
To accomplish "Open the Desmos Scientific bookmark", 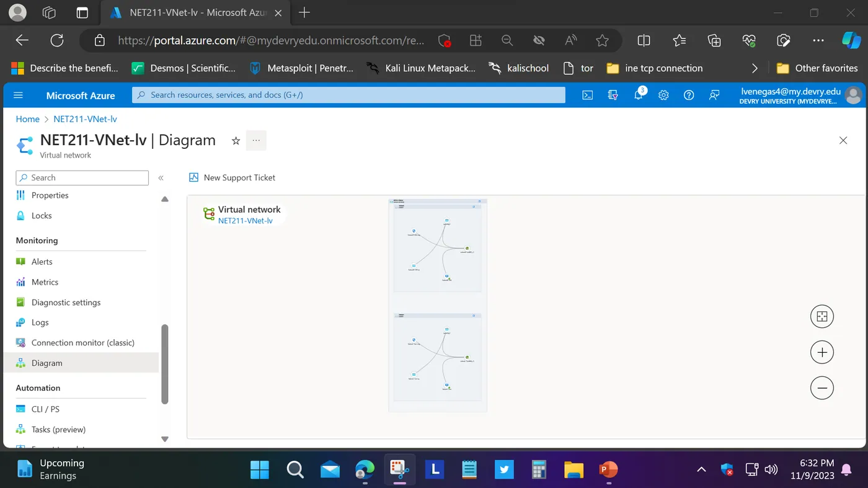I will 184,68.
